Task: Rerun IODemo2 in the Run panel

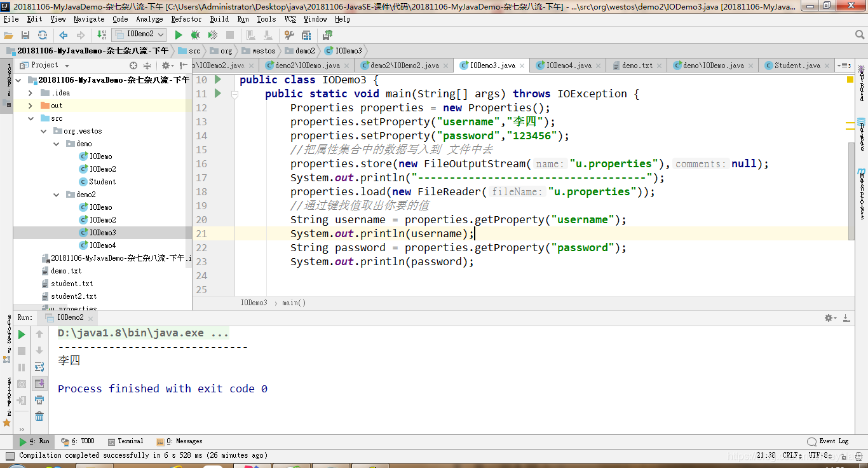Action: 22,334
